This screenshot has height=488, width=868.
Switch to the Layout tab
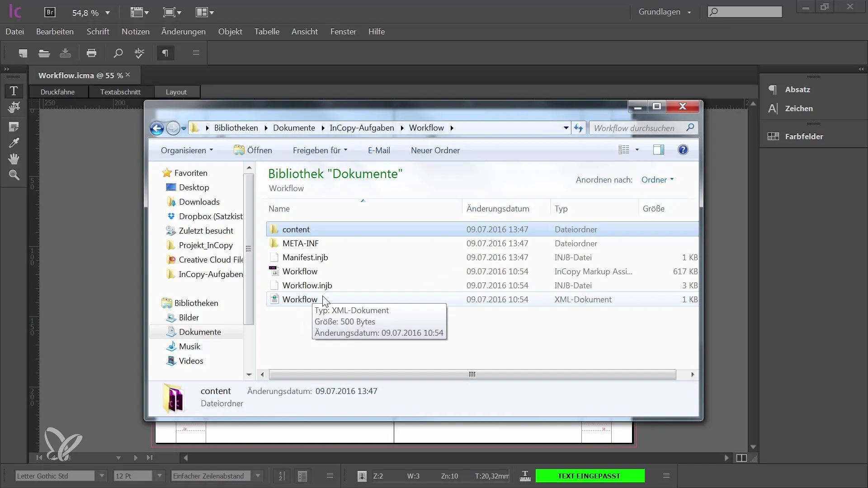pyautogui.click(x=176, y=92)
